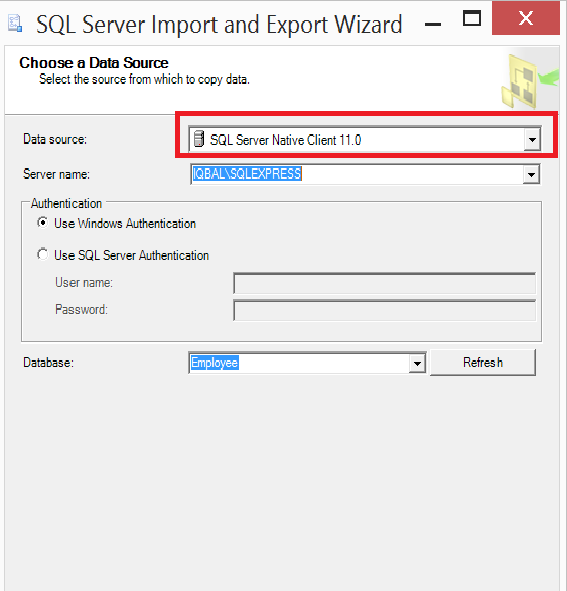Click the User name text field
The height and width of the screenshot is (591, 567).
tap(384, 283)
